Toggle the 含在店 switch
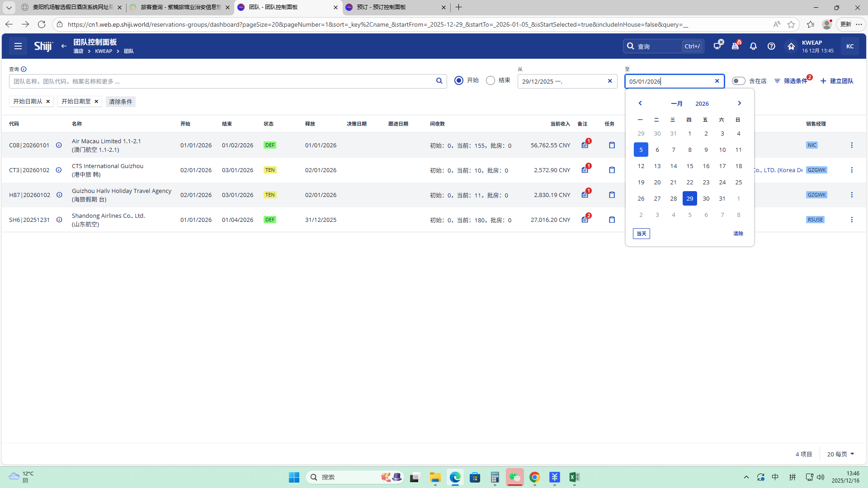The image size is (868, 488). (738, 81)
